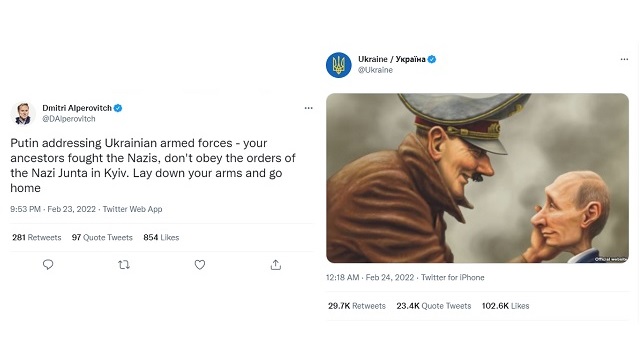This screenshot has height=364, width=640.
Task: View the 281 Retweets list
Action: 37,237
